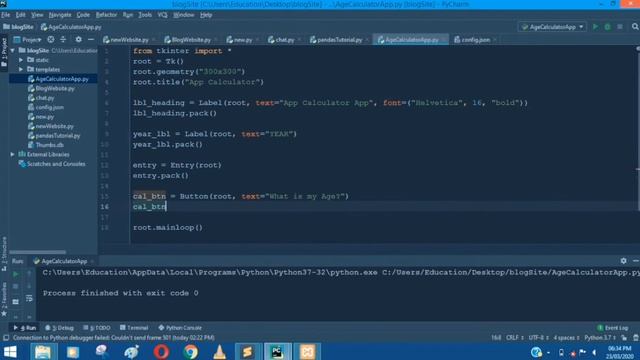Start debugging with the toolbar bug icon

pos(607,27)
